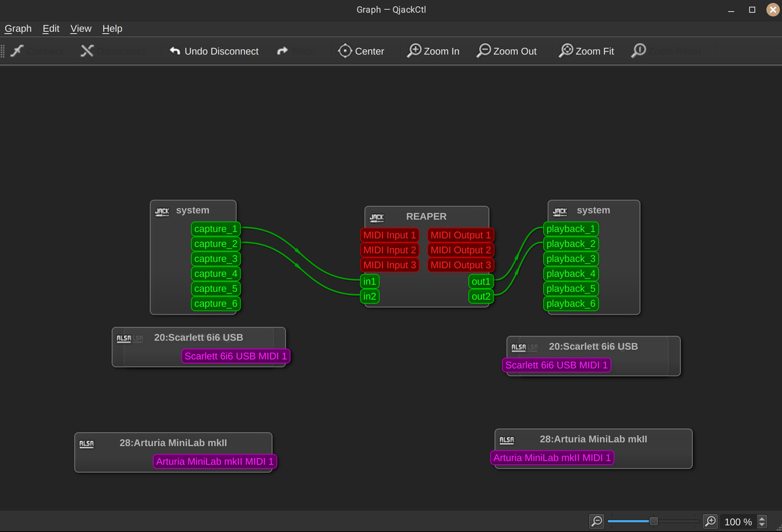This screenshot has width=782, height=532.
Task: Select the capture_1 port
Action: click(x=216, y=229)
